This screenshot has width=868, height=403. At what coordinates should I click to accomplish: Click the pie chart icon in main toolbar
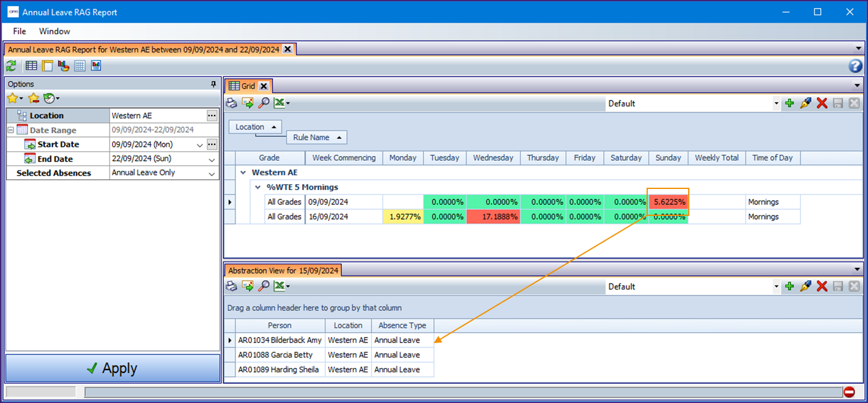(64, 66)
